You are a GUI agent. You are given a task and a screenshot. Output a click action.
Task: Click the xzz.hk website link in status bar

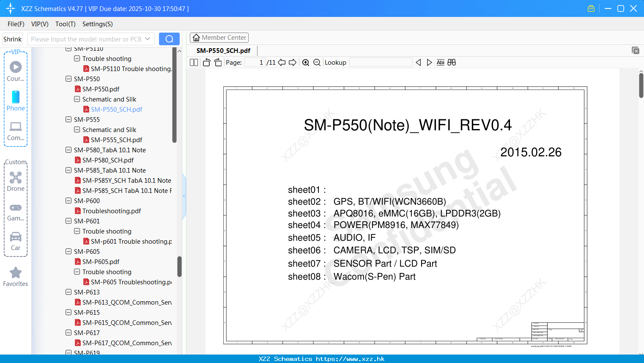[350, 359]
